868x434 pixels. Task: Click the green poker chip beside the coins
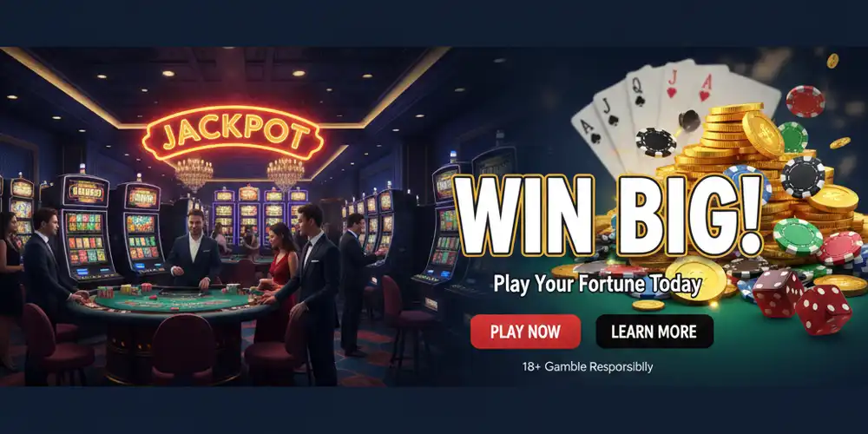click(x=798, y=236)
